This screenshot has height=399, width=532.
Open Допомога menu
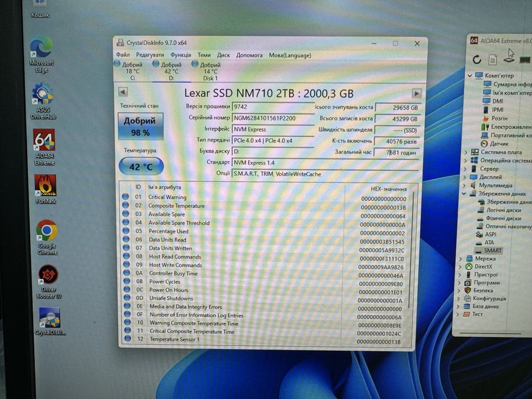[249, 55]
